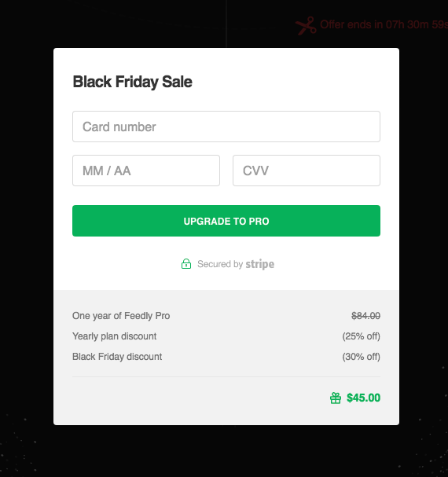The image size is (448, 477).
Task: Click the $45.00 total price
Action: tap(363, 398)
